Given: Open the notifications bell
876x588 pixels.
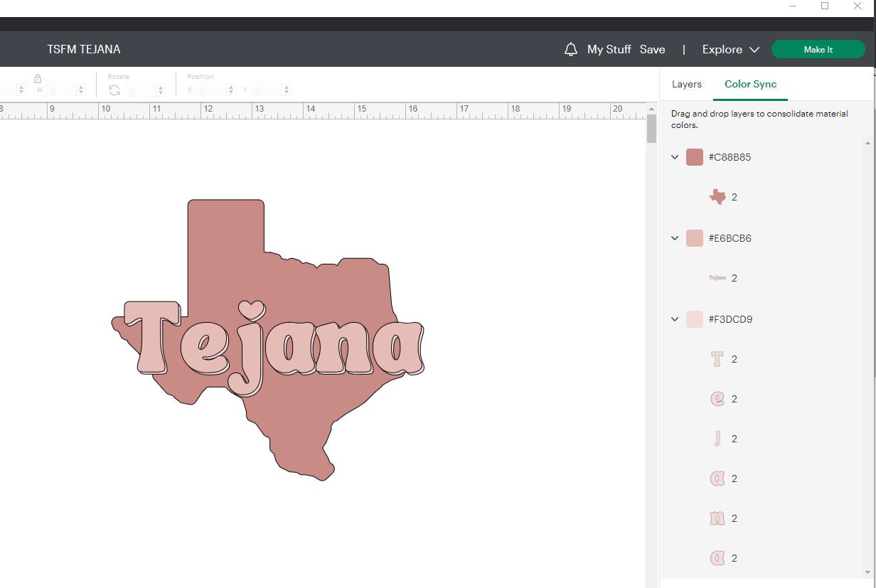Looking at the screenshot, I should tap(570, 49).
